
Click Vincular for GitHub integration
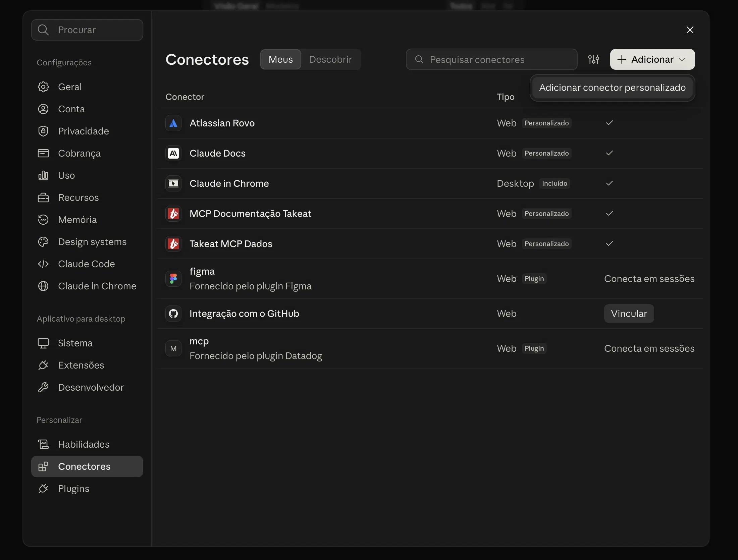pos(629,314)
